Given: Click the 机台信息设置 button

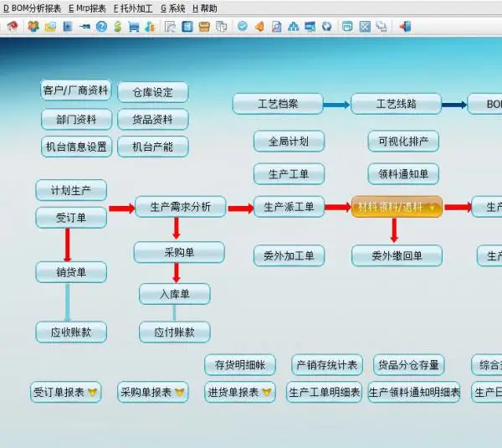Looking at the screenshot, I should coord(76,147).
